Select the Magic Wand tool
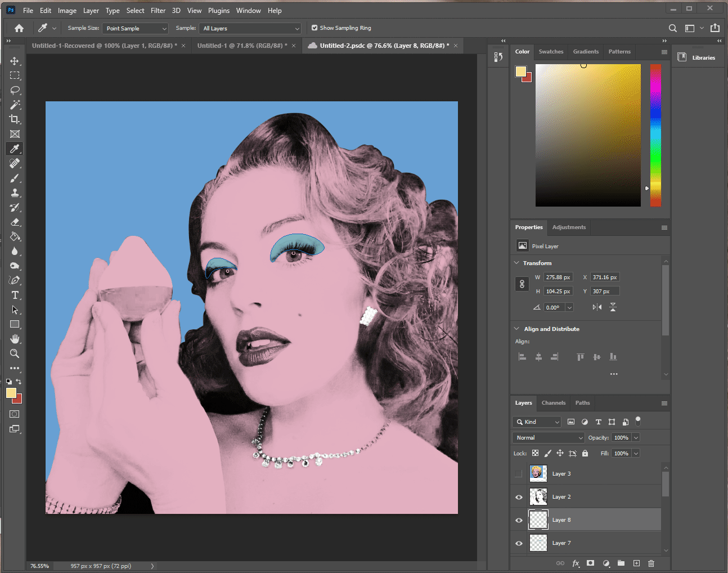Image resolution: width=728 pixels, height=573 pixels. [15, 105]
